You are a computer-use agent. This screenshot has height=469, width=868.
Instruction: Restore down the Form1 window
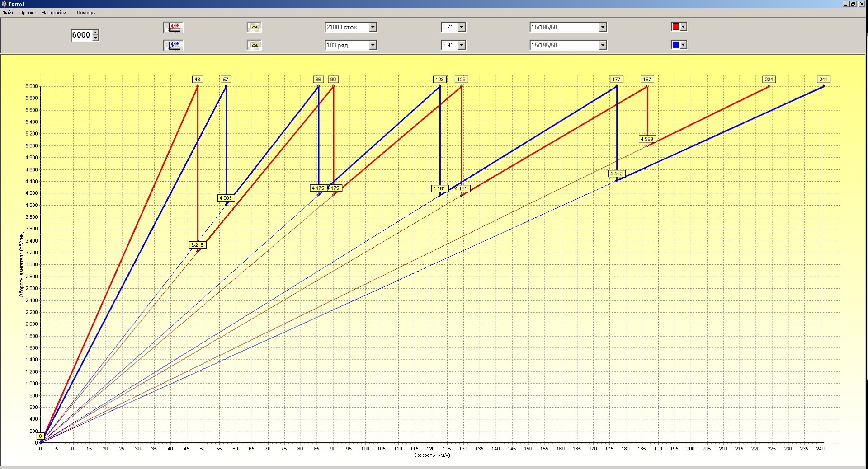tap(854, 4)
